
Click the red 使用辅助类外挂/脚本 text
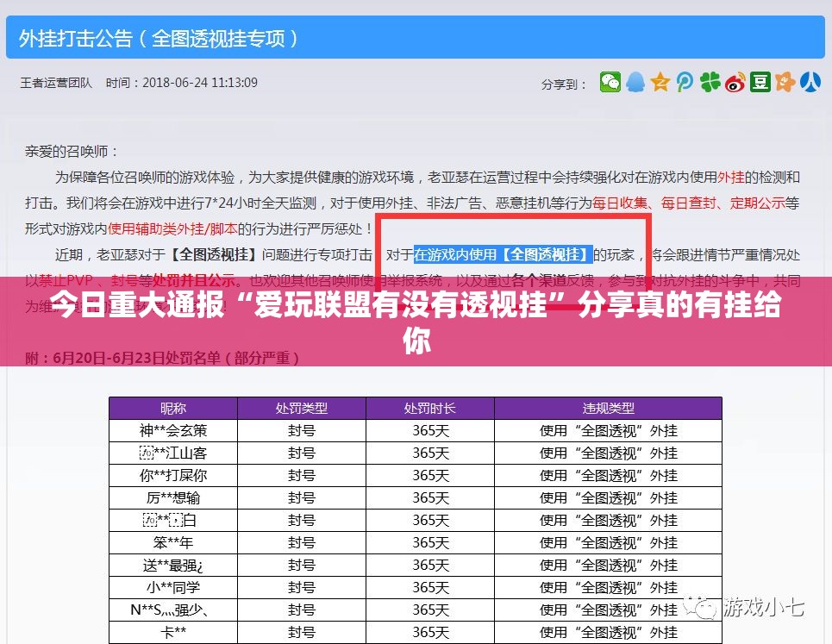pos(172,229)
